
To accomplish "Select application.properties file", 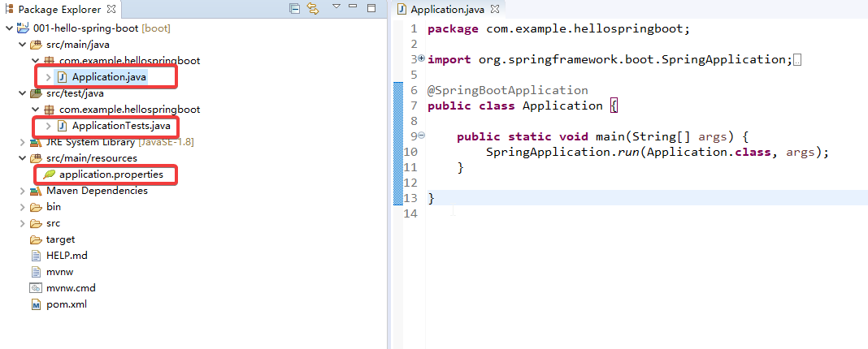I will (x=111, y=174).
